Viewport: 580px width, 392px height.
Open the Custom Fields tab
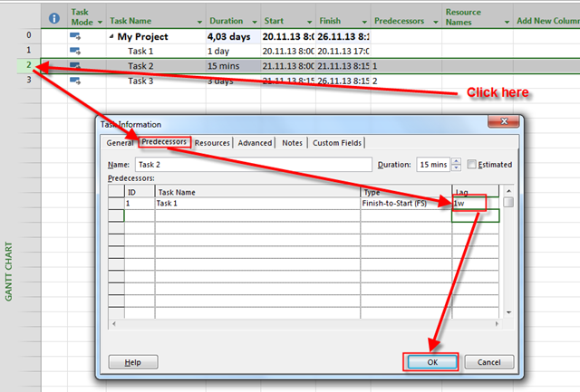click(337, 142)
